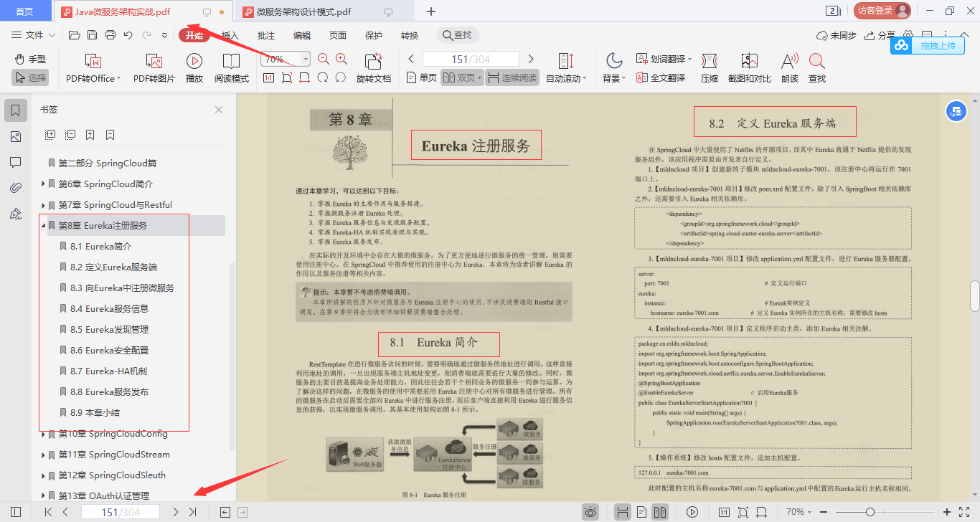The image size is (980, 522).
Task: Click the undo arrow icon
Action: click(x=128, y=35)
